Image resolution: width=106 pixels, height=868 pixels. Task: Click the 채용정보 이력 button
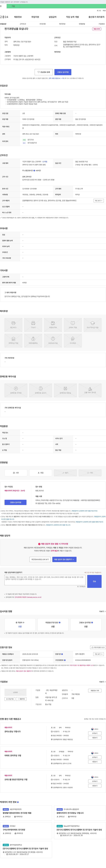pos(95,690)
